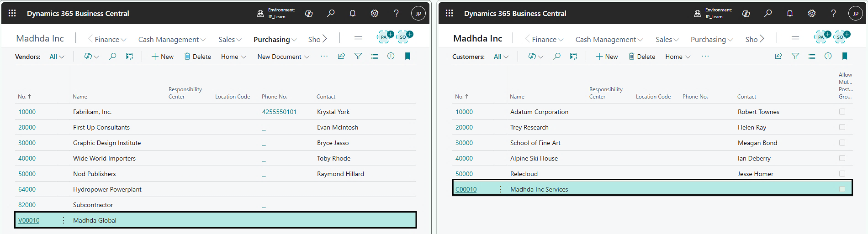
Task: Delete the selected vendor
Action: coord(197,57)
